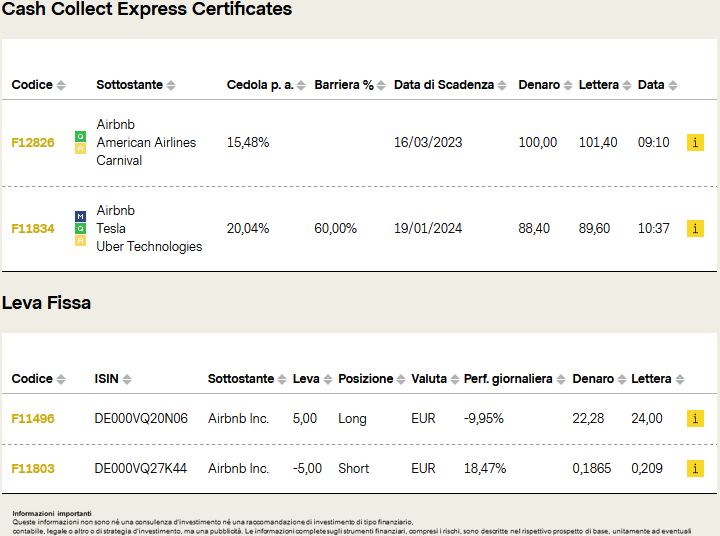This screenshot has width=720, height=536.
Task: Click Leva Fissa section heading
Action: [x=46, y=303]
